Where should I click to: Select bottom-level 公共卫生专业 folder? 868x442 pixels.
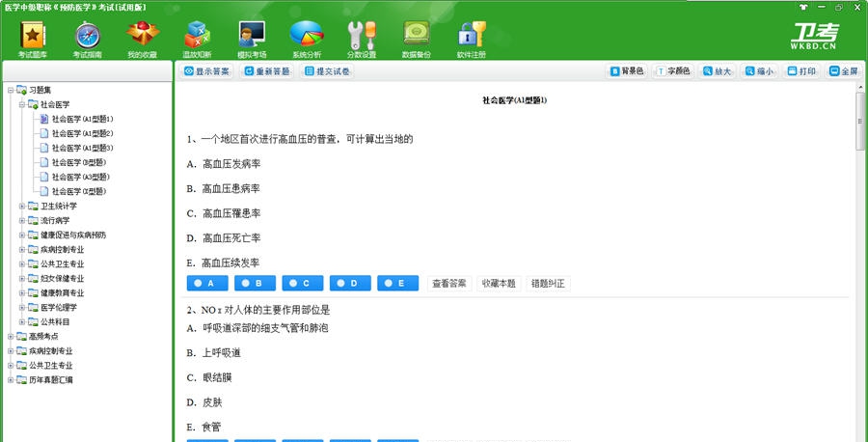click(51, 365)
